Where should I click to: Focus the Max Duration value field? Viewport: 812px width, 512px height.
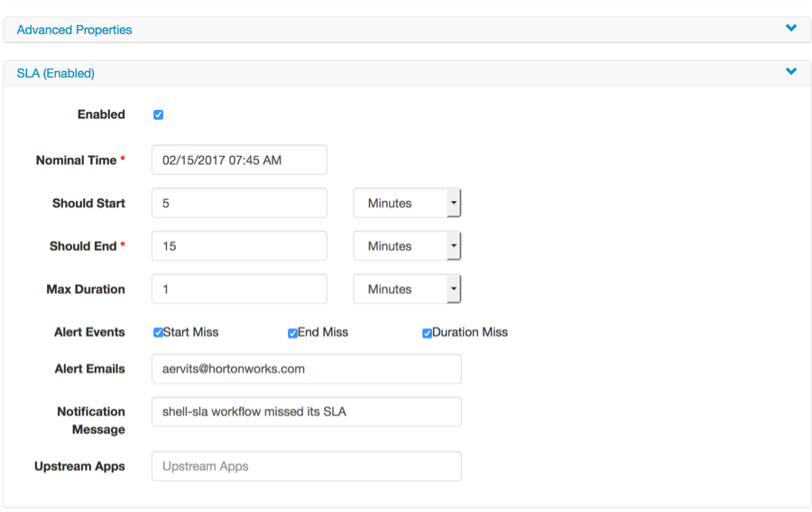239,289
